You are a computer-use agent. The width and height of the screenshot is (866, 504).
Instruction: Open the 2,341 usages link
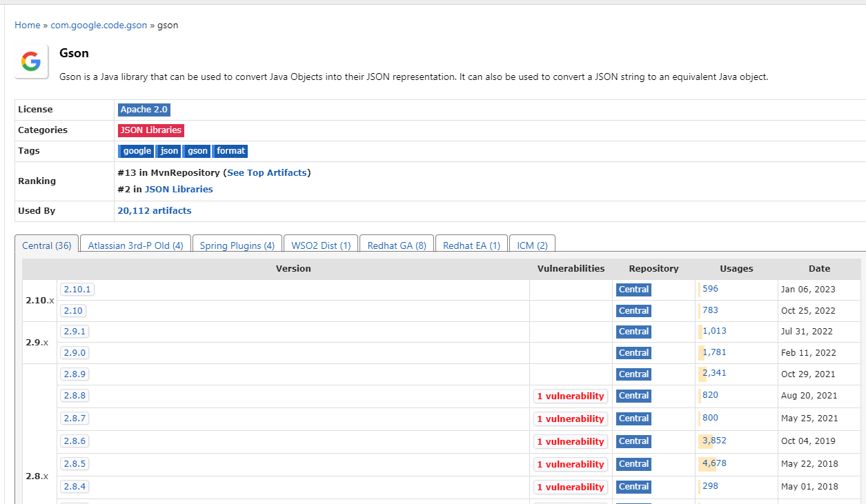[x=714, y=373]
